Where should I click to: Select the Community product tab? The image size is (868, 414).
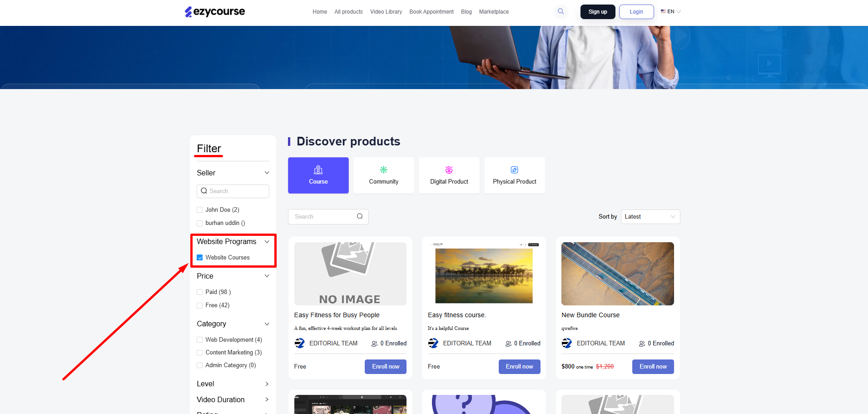384,175
